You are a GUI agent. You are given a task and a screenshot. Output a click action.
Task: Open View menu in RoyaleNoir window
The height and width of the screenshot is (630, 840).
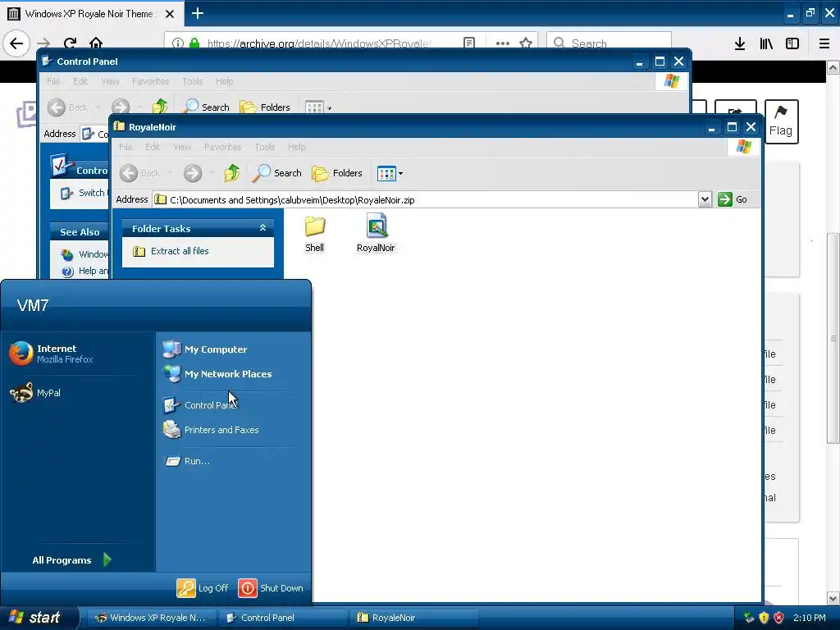(182, 147)
